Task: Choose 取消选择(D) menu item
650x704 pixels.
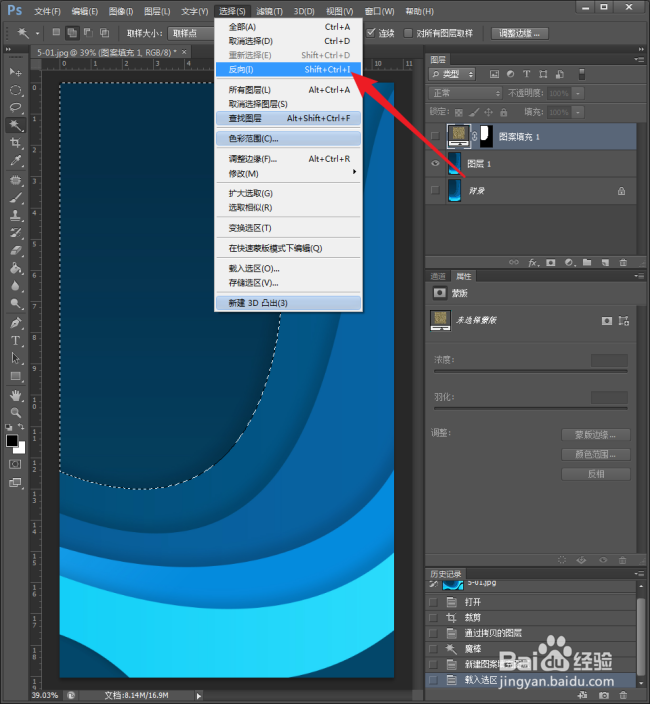Action: pyautogui.click(x=289, y=41)
